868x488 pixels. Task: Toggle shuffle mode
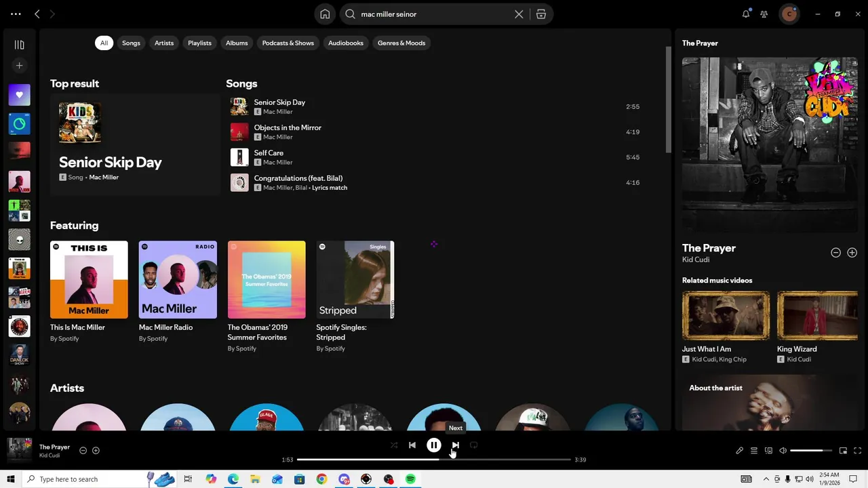pyautogui.click(x=394, y=445)
